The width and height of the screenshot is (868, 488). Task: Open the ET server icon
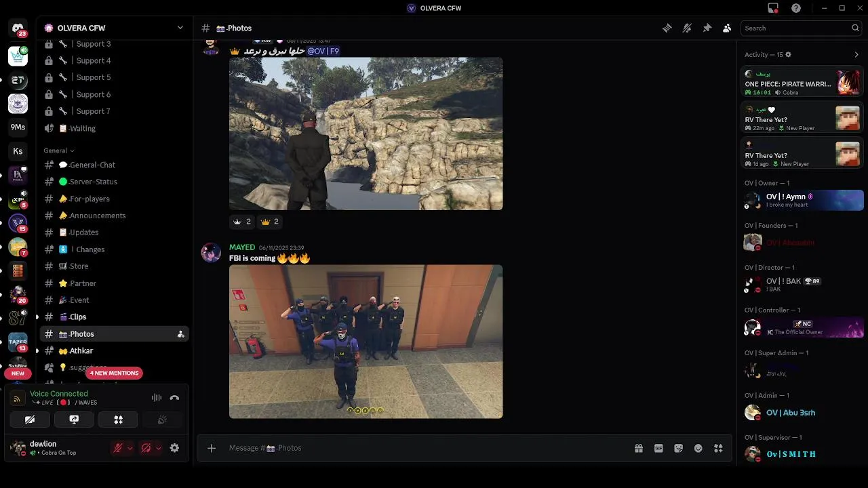pyautogui.click(x=18, y=80)
